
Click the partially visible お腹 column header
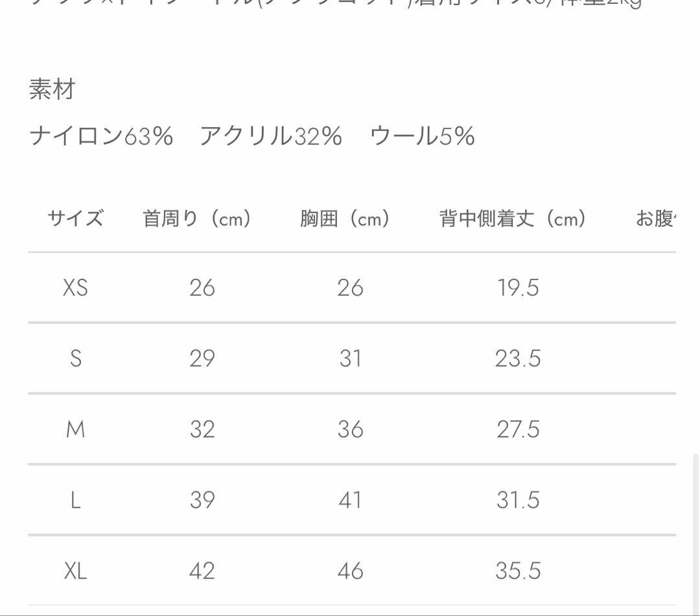[x=656, y=219]
